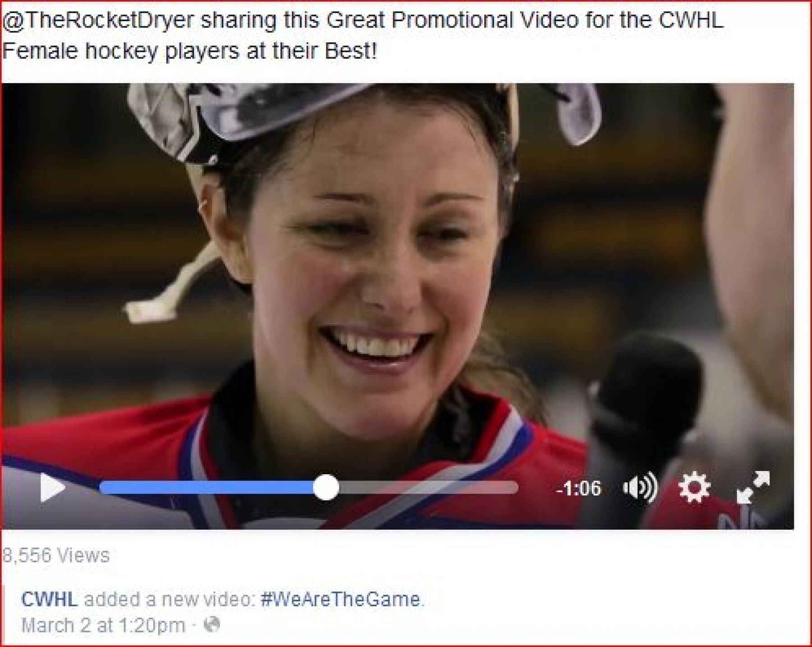Click the globe public-audience icon

[x=212, y=625]
